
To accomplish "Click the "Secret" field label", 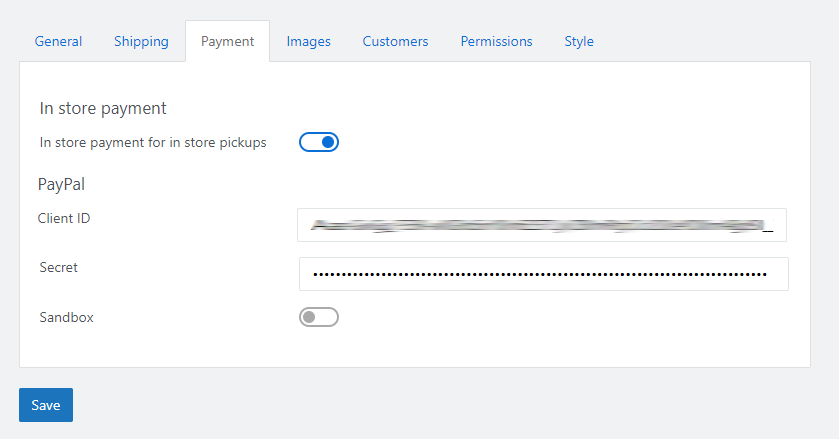I will (x=58, y=267).
